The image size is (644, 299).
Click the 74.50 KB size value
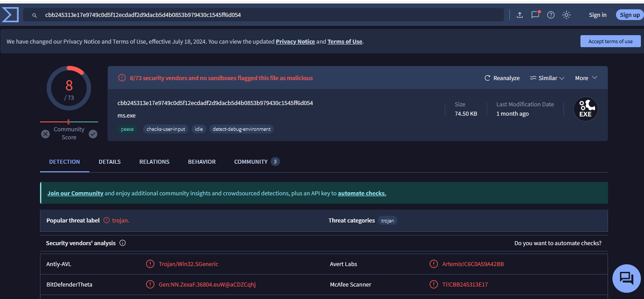466,113
